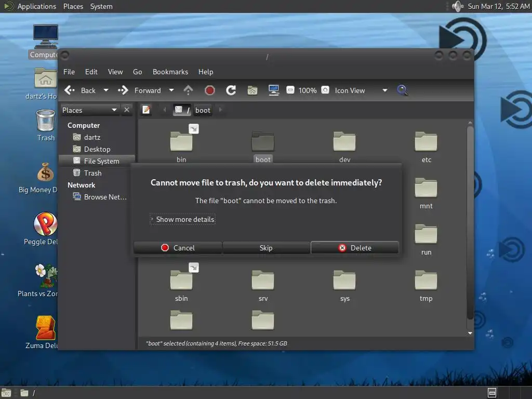
Task: Click the scrollbar down arrow
Action: (470, 333)
